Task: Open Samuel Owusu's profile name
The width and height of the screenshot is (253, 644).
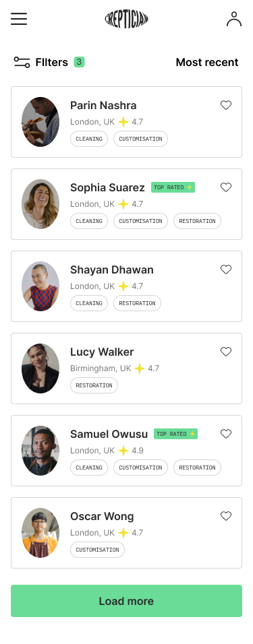Action: [109, 434]
